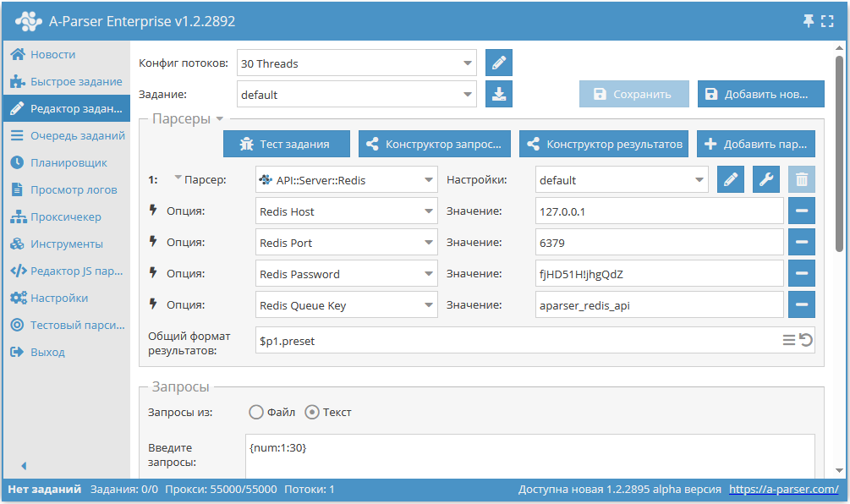This screenshot has width=850, height=504.
Task: Click the scrollbar down arrow
Action: [839, 470]
